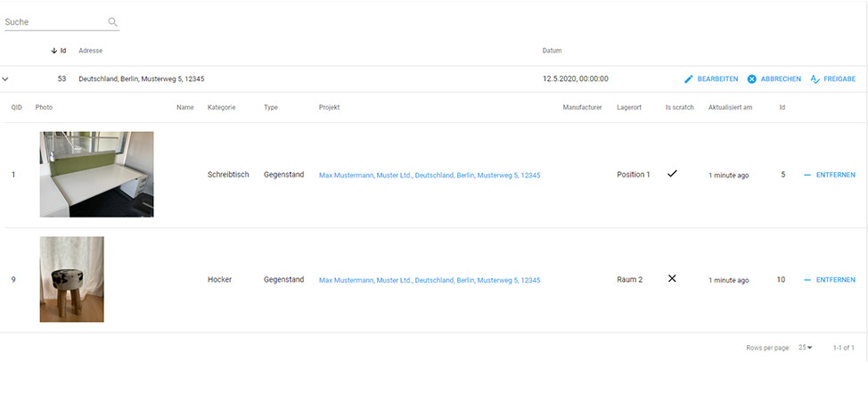
Task: Click the X mark in Hocker row
Action: click(x=672, y=279)
